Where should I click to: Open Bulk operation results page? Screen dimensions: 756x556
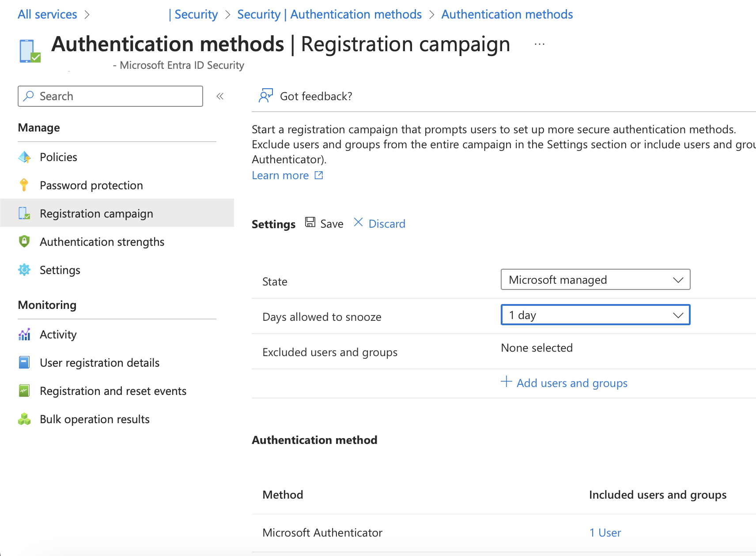(117, 419)
